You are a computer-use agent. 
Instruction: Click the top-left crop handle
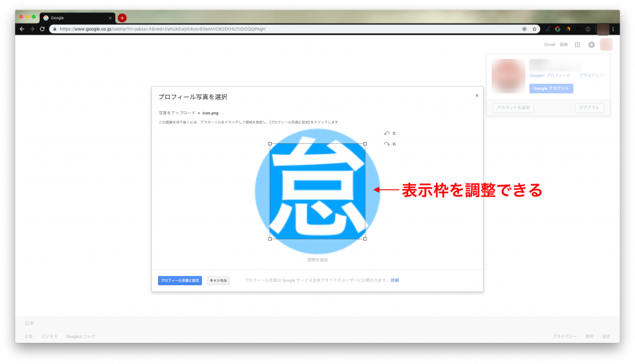[270, 143]
